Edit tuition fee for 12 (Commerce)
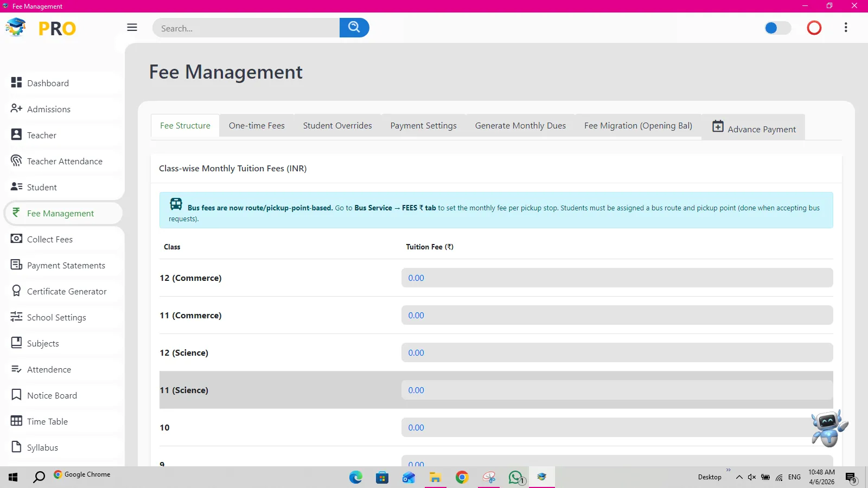 (x=617, y=278)
